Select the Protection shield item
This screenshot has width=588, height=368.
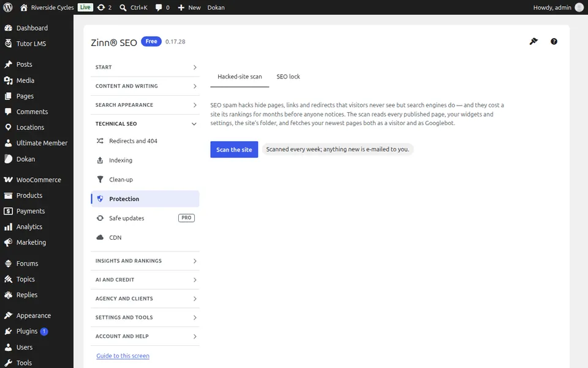tap(145, 199)
